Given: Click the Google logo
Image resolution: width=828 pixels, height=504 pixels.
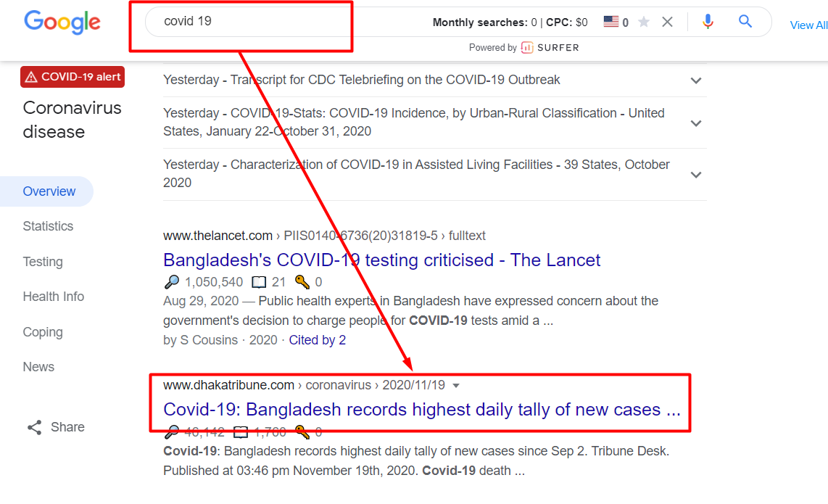Looking at the screenshot, I should pos(62,22).
